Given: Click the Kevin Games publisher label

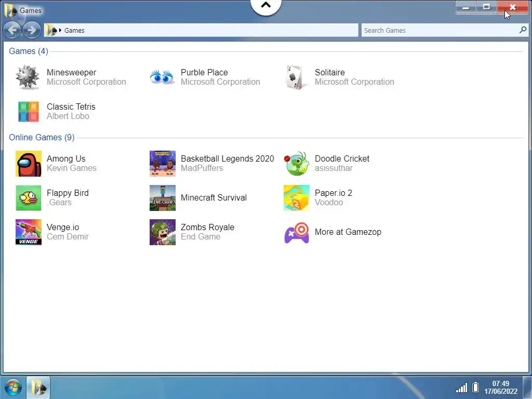Looking at the screenshot, I should tap(72, 168).
